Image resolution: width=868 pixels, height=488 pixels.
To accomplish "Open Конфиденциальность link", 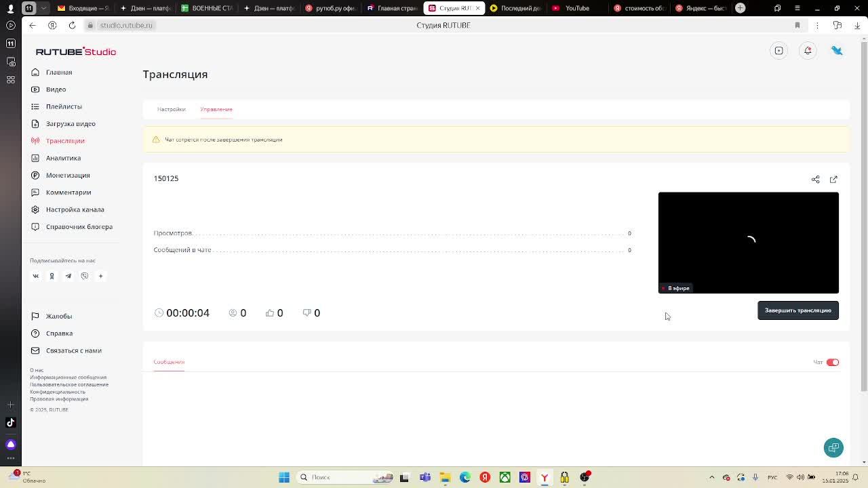I will [58, 392].
